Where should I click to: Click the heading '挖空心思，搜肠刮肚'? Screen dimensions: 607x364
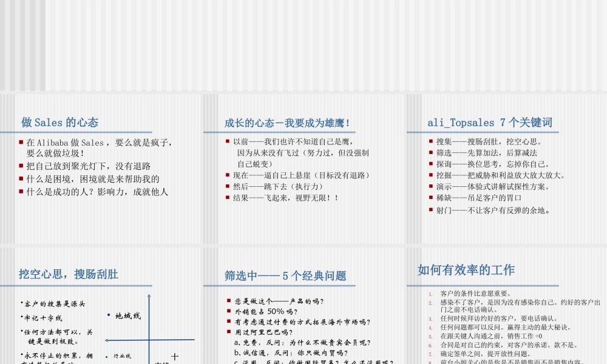69,274
